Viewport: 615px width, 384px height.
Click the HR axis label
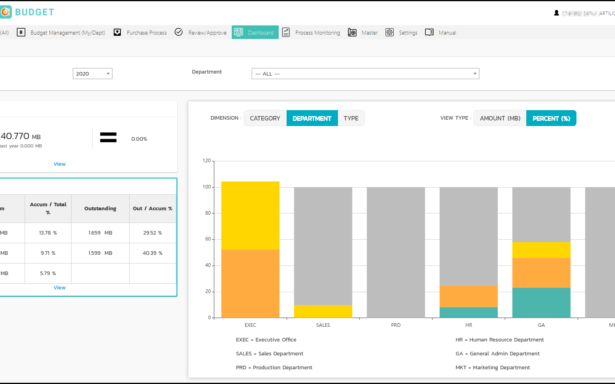pos(468,325)
